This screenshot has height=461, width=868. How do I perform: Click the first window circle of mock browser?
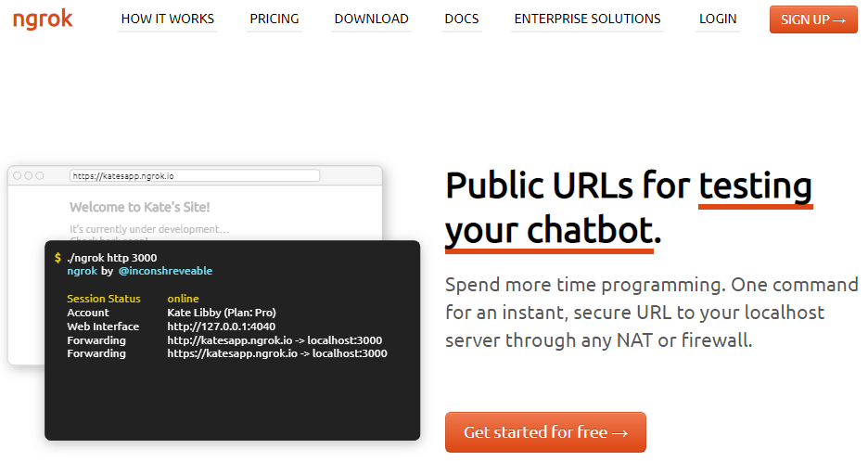(18, 176)
